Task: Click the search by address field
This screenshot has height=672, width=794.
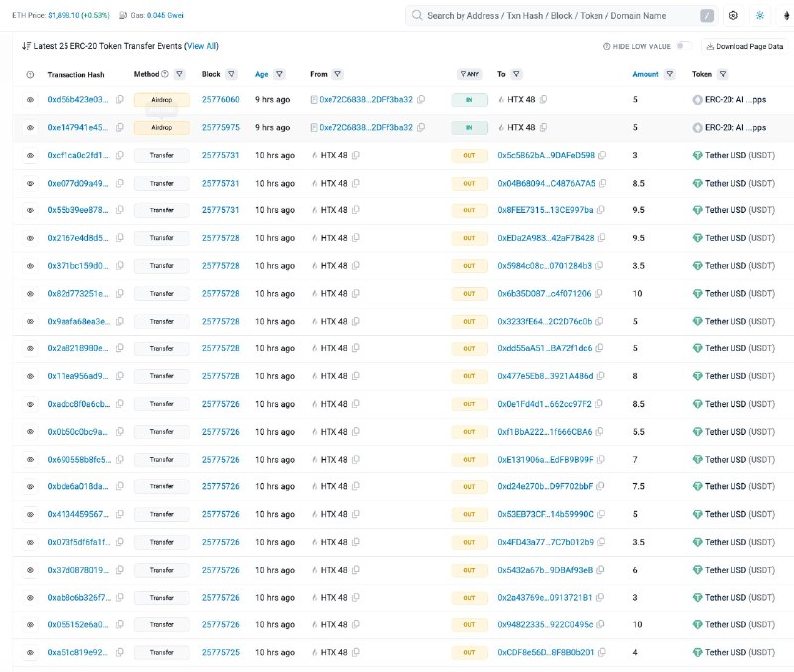Action: [560, 16]
